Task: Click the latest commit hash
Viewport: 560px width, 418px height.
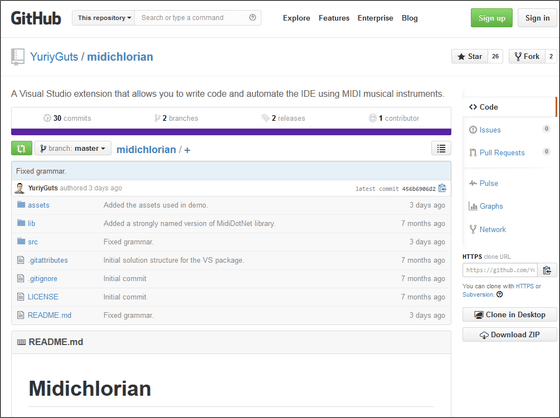Action: [419, 189]
